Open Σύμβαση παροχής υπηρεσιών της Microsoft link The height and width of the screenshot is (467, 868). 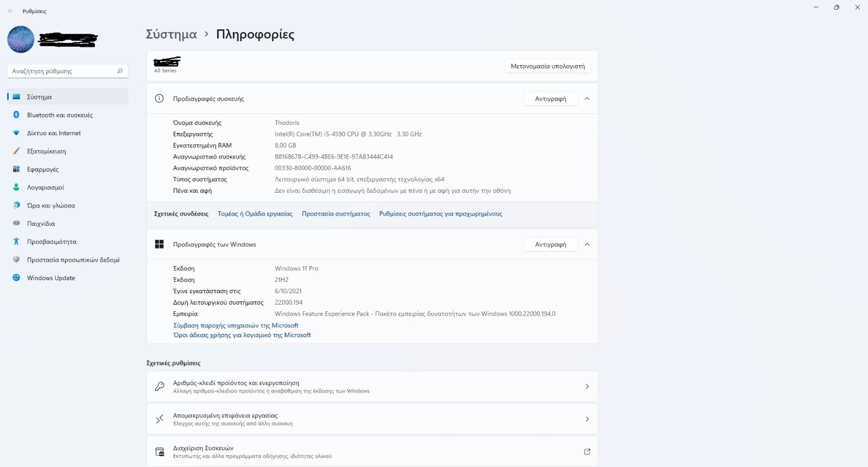coord(235,326)
